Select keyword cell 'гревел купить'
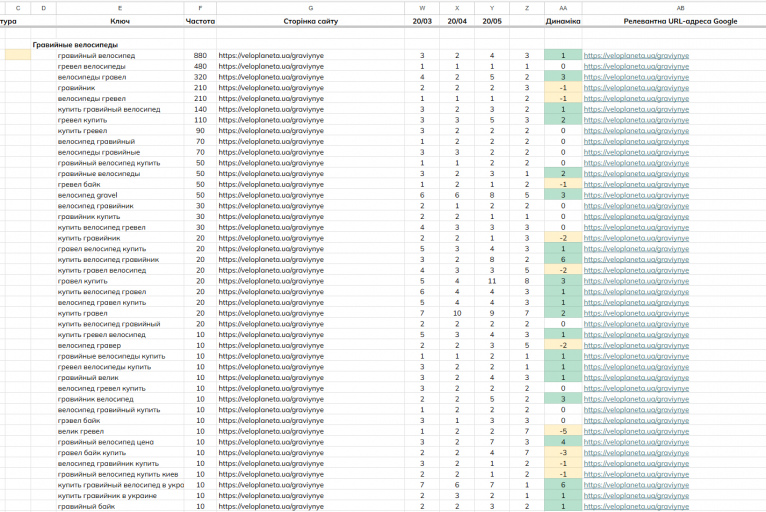Screen dimensions: 766x512 click(x=120, y=120)
